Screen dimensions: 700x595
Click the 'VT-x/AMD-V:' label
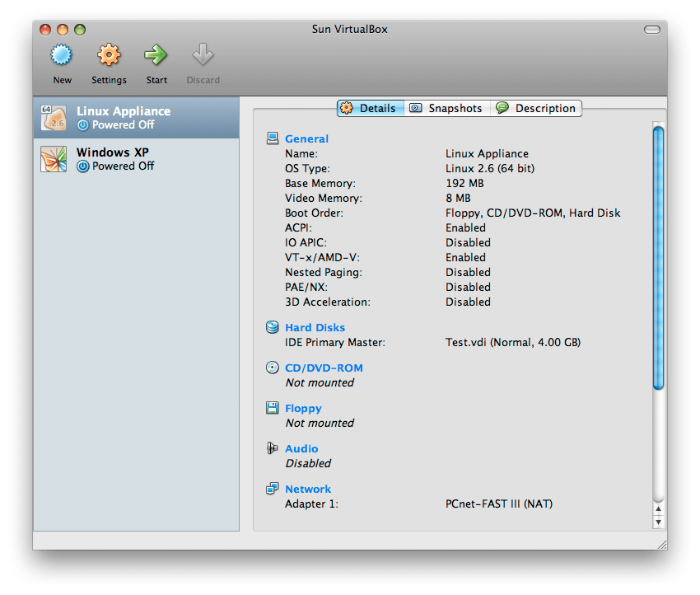point(322,258)
